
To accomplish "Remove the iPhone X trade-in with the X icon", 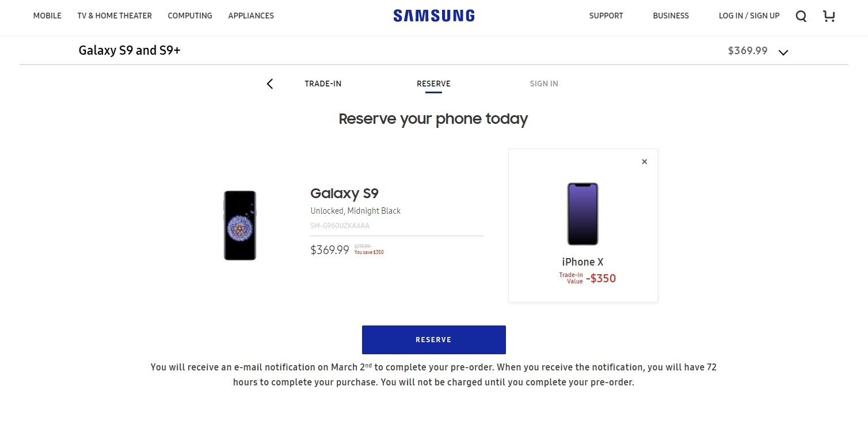I will pyautogui.click(x=644, y=161).
